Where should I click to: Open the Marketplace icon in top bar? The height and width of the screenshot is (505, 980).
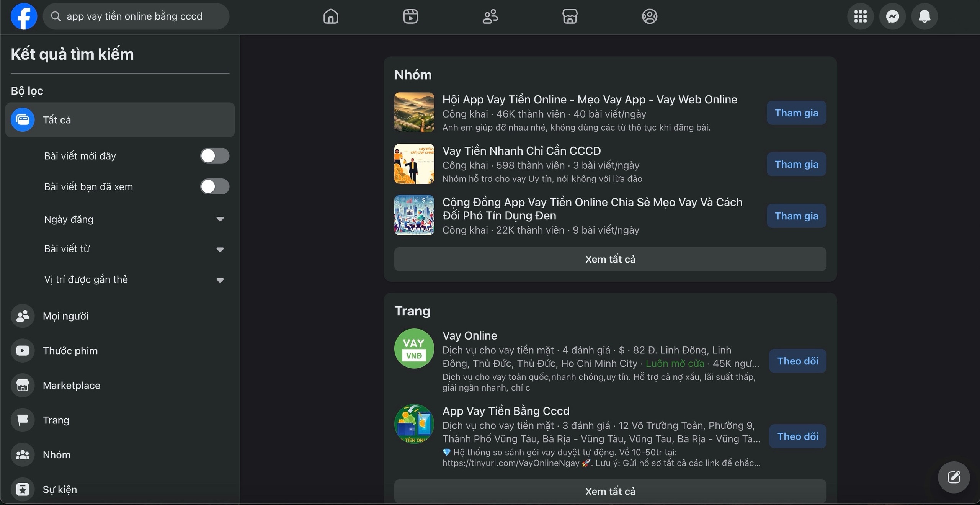pyautogui.click(x=570, y=16)
